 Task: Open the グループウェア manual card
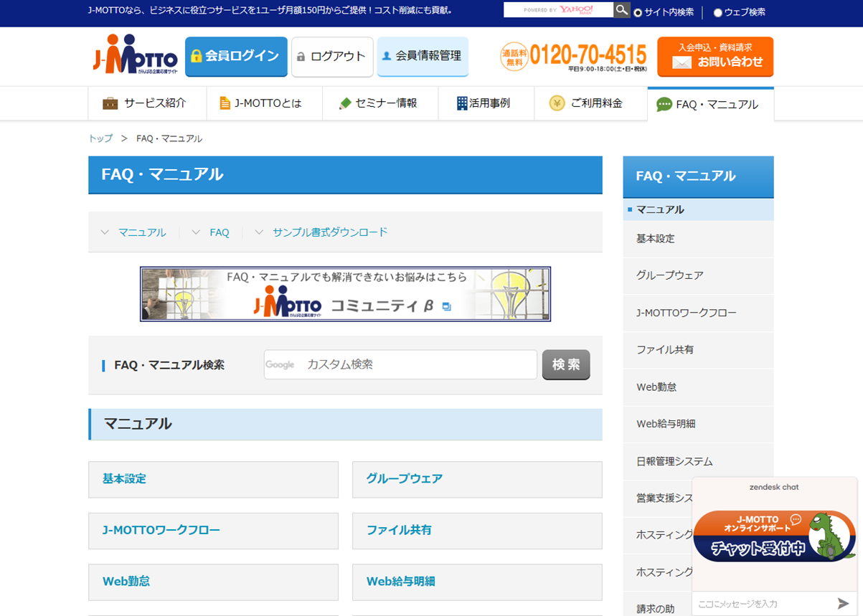pyautogui.click(x=477, y=479)
